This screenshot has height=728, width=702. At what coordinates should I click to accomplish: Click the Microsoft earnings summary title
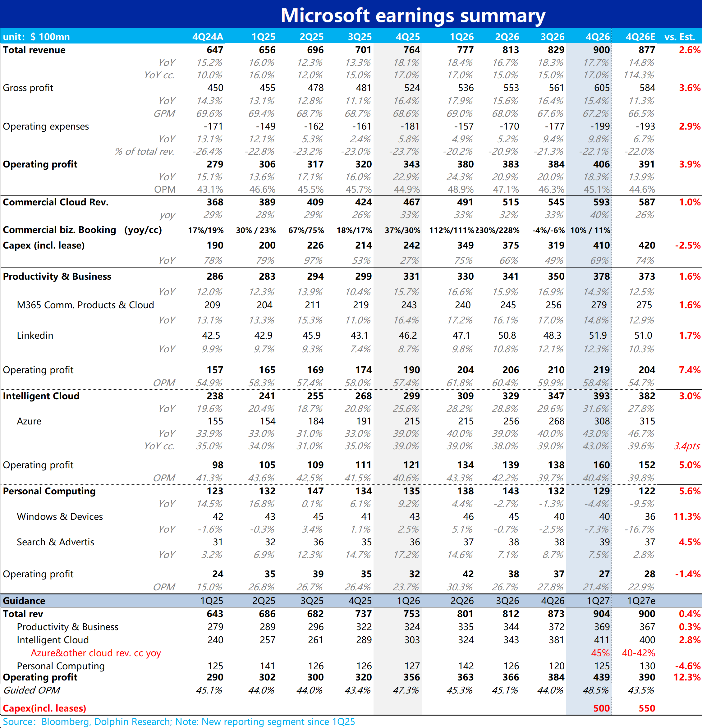point(413,16)
